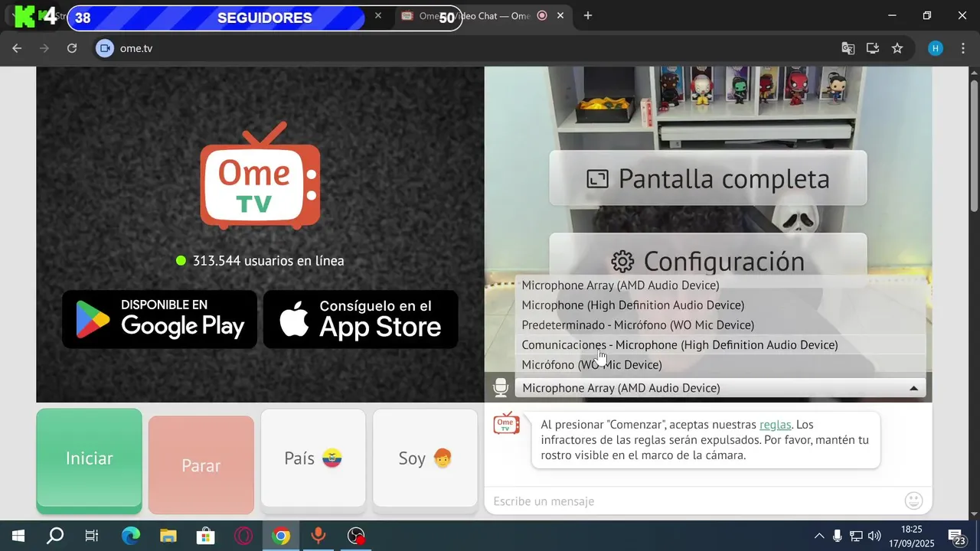Open the Google Play download badge

tap(160, 319)
